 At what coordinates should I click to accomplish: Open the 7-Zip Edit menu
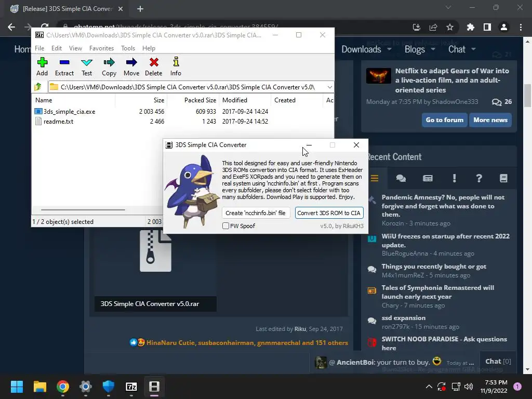56,48
